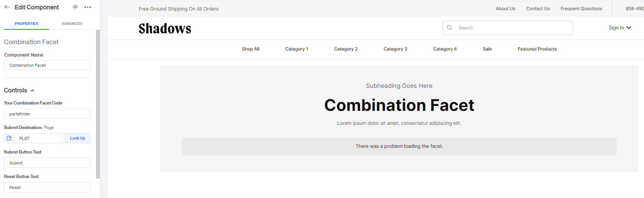644x198 pixels.
Task: Click the Subheading Goes Here text
Action: point(399,86)
